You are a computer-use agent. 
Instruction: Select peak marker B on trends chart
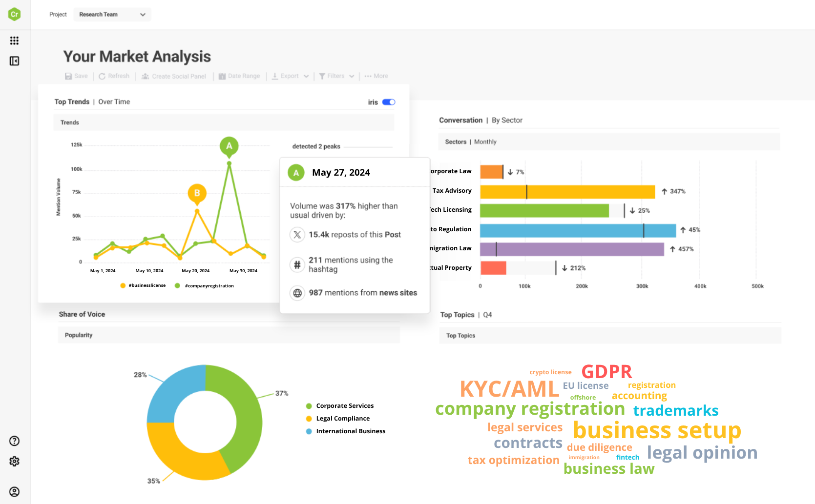(x=197, y=193)
